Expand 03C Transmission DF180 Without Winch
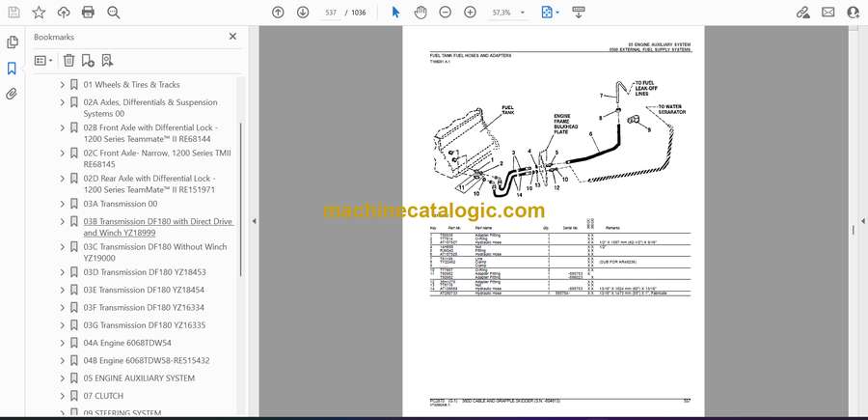This screenshot has width=868, height=420. tap(63, 246)
